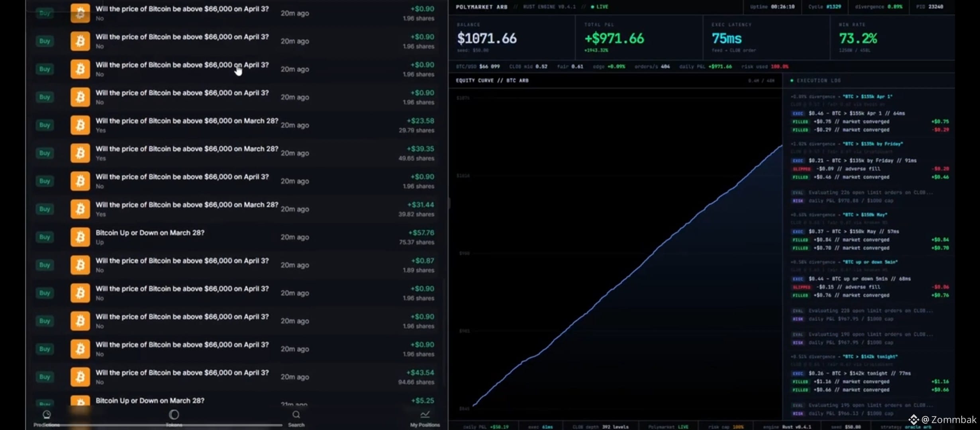980x430 pixels.
Task: Open the April 3 market with 1.89 shares
Action: 182,261
